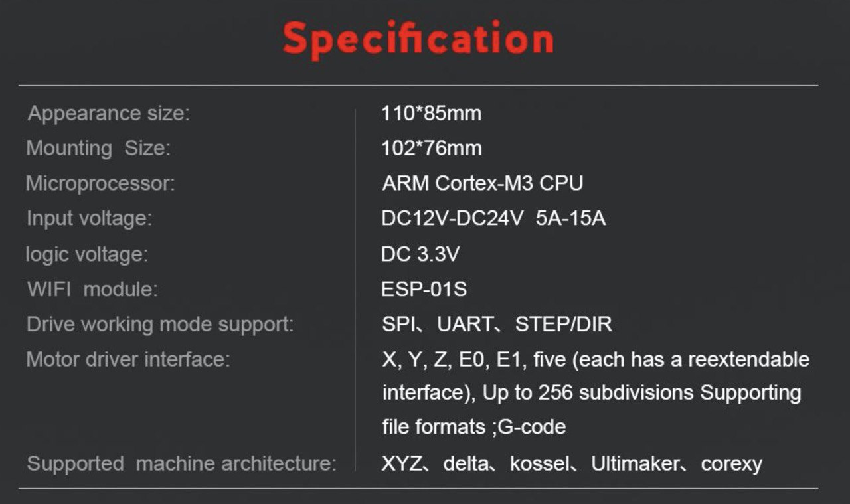Click the 110*85mm value
Image resolution: width=850 pixels, height=504 pixels.
tap(432, 114)
